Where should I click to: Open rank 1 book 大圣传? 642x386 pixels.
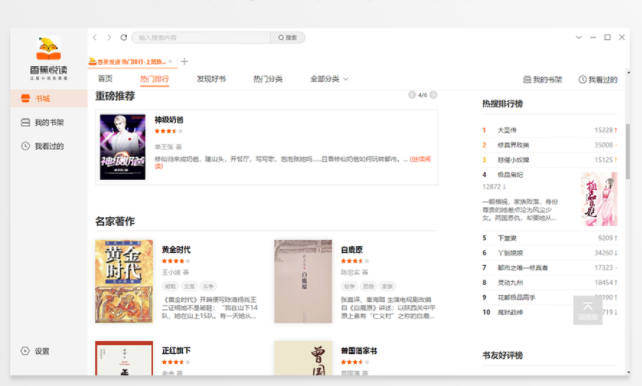tap(507, 130)
